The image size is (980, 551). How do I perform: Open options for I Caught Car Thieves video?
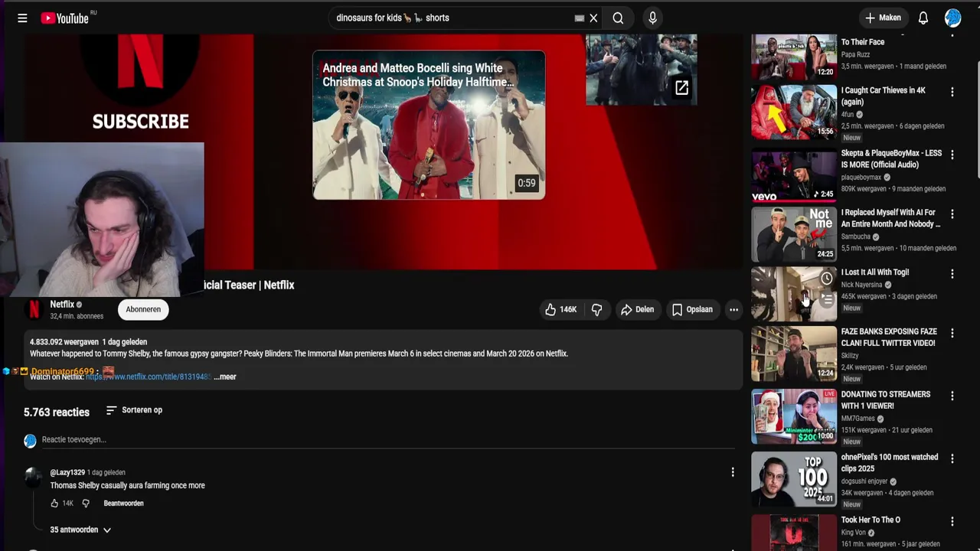point(952,92)
